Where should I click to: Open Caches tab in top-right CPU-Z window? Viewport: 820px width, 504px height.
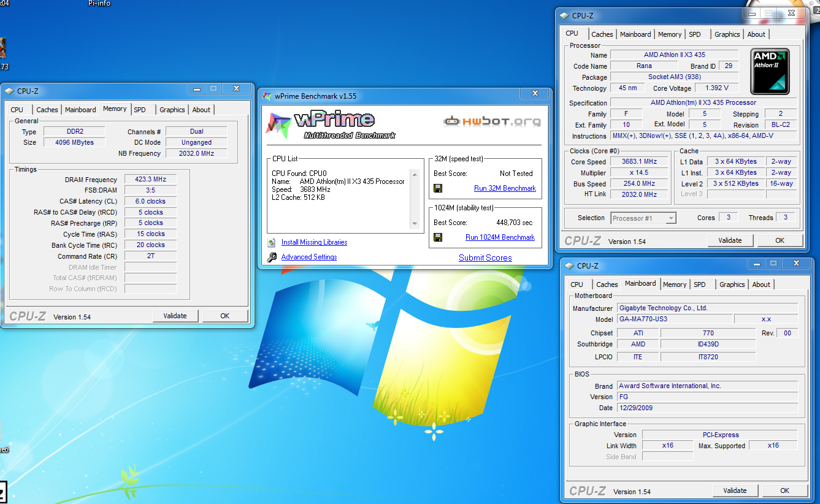point(602,34)
